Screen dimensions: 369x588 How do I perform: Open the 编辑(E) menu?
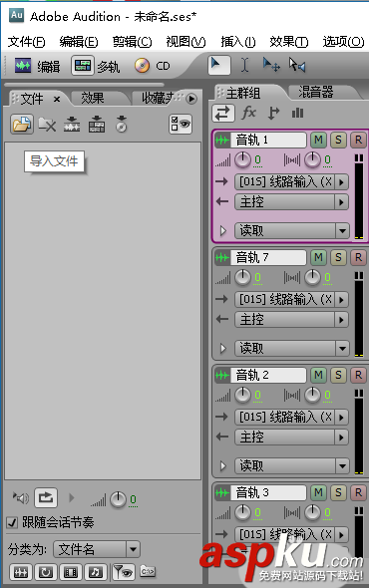pyautogui.click(x=79, y=41)
